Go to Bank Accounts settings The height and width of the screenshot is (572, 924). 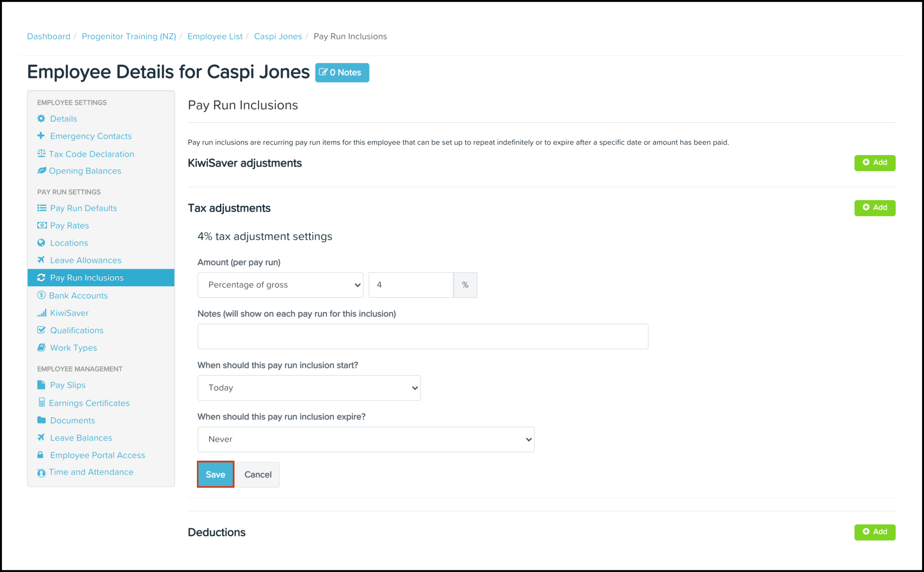pyautogui.click(x=78, y=295)
